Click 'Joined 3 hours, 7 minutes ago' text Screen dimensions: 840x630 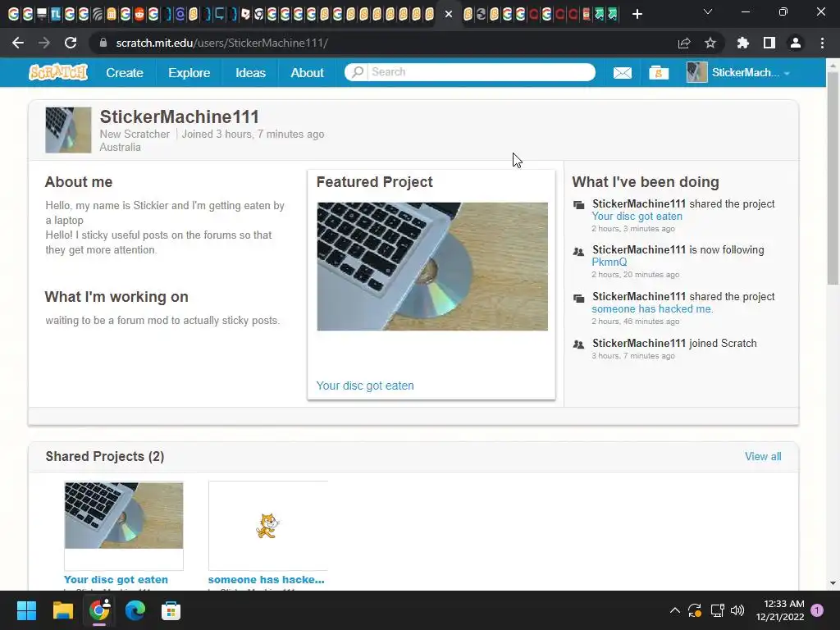[253, 134]
